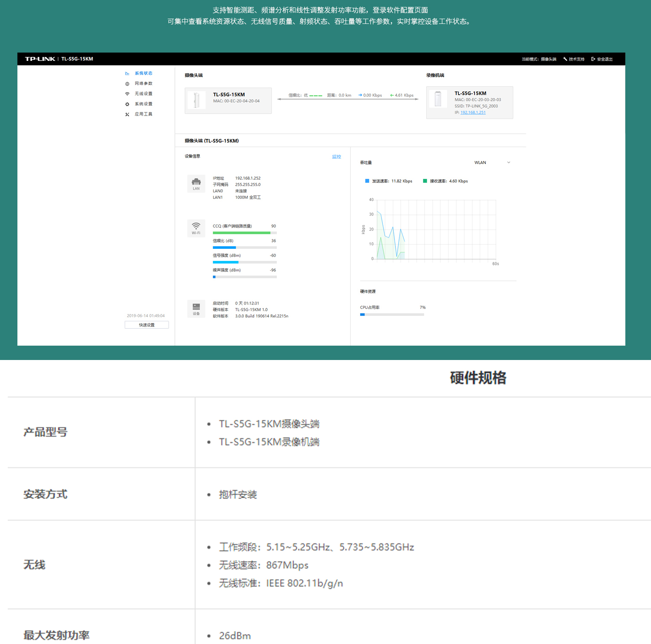Open the IP link 192.168.1.251

tap(473, 112)
